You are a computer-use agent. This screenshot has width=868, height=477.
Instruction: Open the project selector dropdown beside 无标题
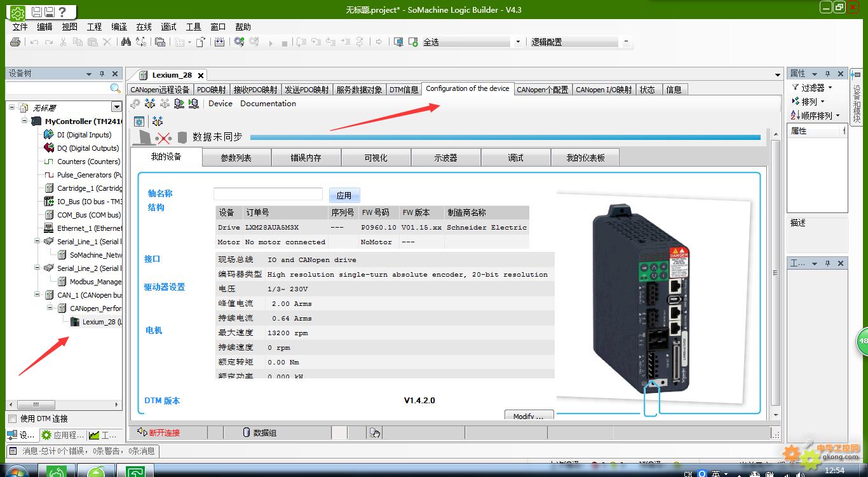pos(116,107)
